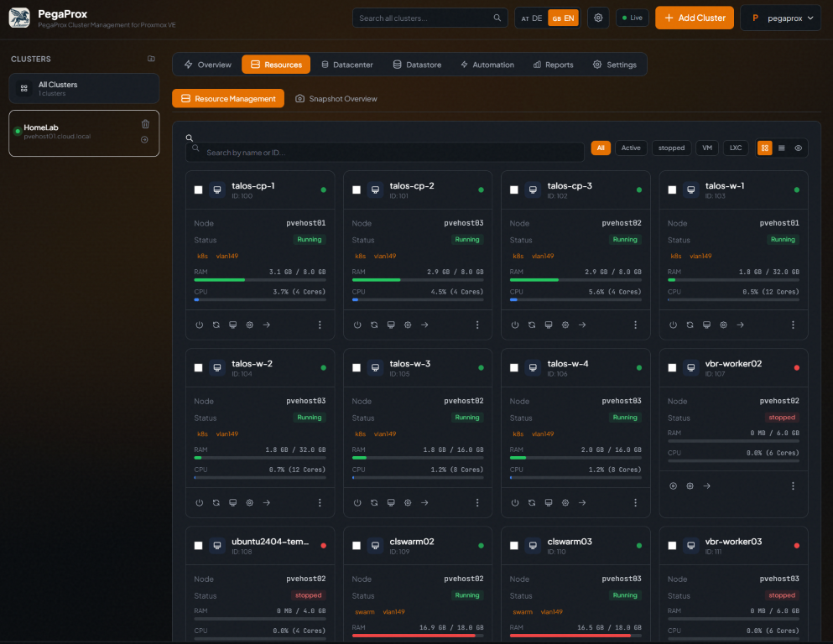Click the power icon on talos-cp-1 card
The height and width of the screenshot is (644, 833).
[x=199, y=325]
